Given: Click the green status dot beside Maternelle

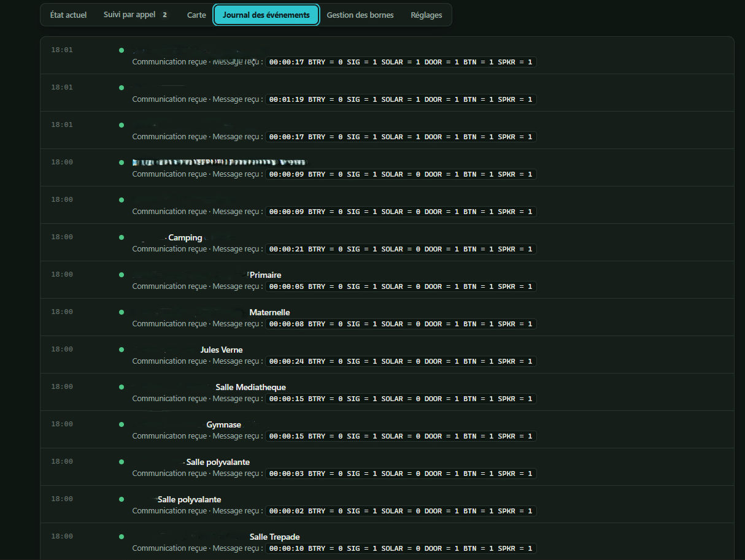Looking at the screenshot, I should pyautogui.click(x=122, y=312).
